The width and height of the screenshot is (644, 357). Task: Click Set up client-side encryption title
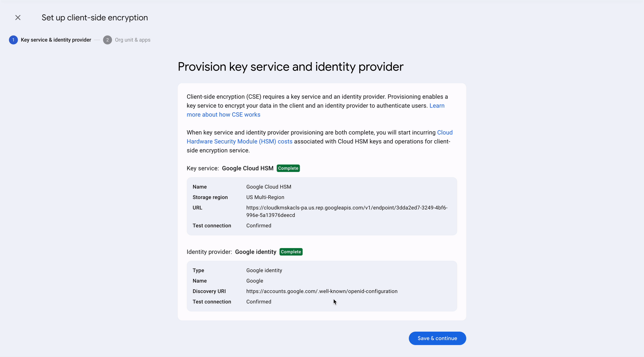tap(95, 18)
